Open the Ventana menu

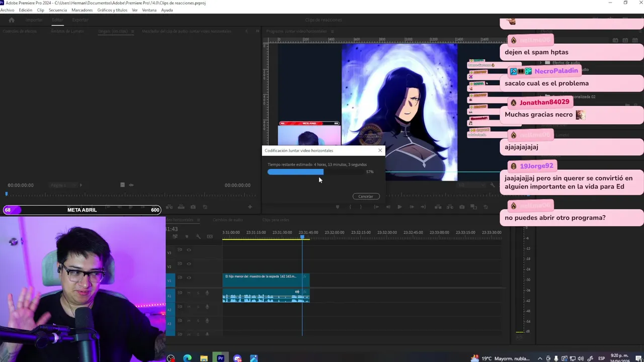tap(149, 10)
